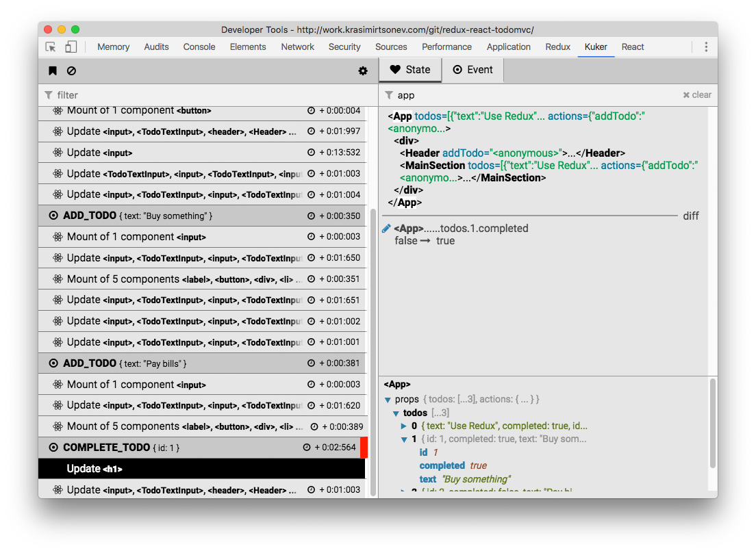Open DevTools three-dot options menu
The width and height of the screenshot is (756, 553).
[x=706, y=47]
